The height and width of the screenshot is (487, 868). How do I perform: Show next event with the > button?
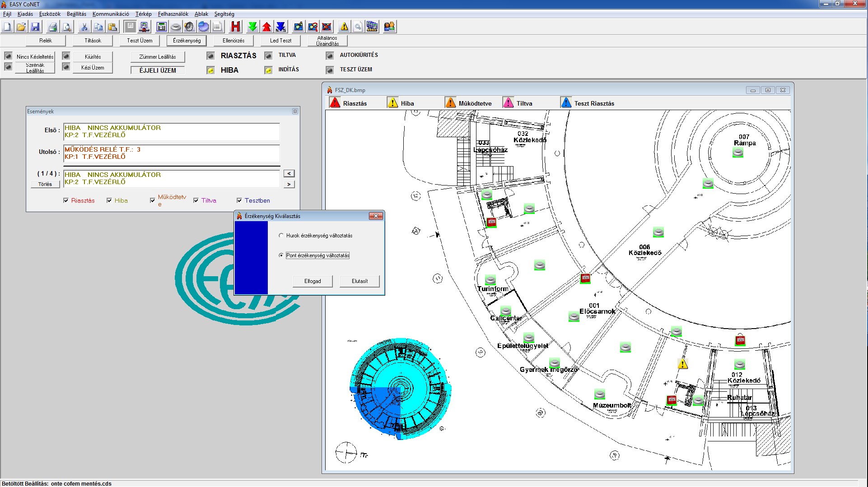pyautogui.click(x=289, y=184)
